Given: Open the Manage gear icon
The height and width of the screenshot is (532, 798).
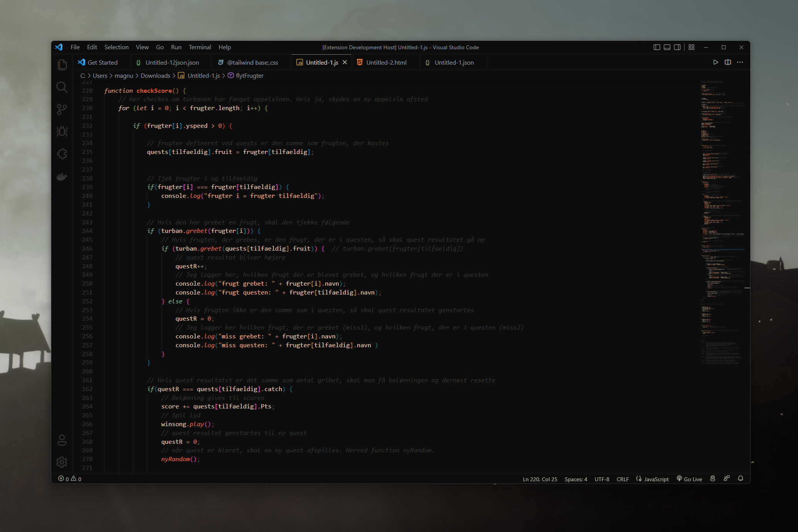Looking at the screenshot, I should (x=62, y=462).
